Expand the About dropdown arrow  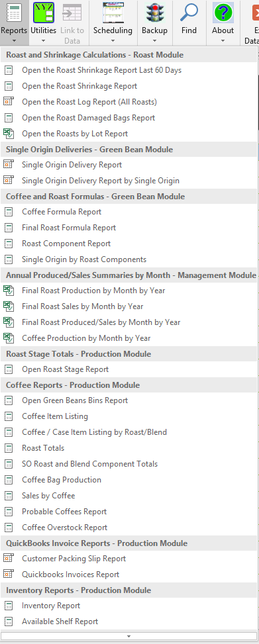tap(223, 40)
